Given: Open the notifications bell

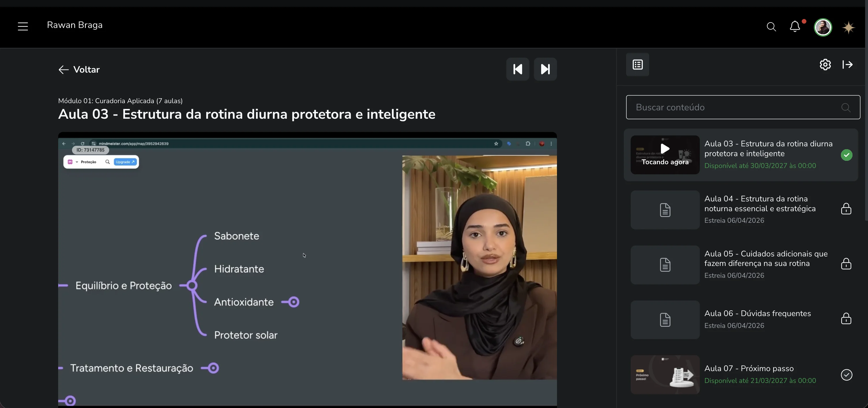Looking at the screenshot, I should coord(795,27).
